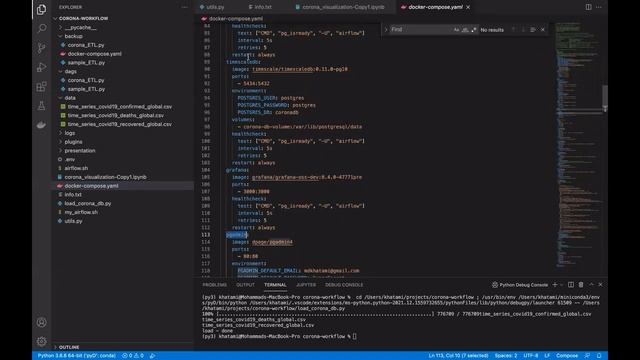Switch to corona_visualization-Copy1.ipynb tab

coord(340,7)
